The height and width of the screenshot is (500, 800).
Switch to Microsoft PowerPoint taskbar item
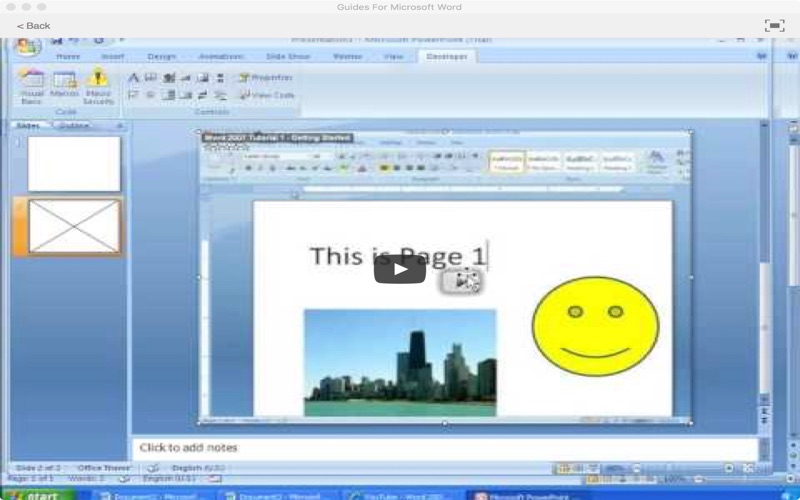tap(528, 495)
